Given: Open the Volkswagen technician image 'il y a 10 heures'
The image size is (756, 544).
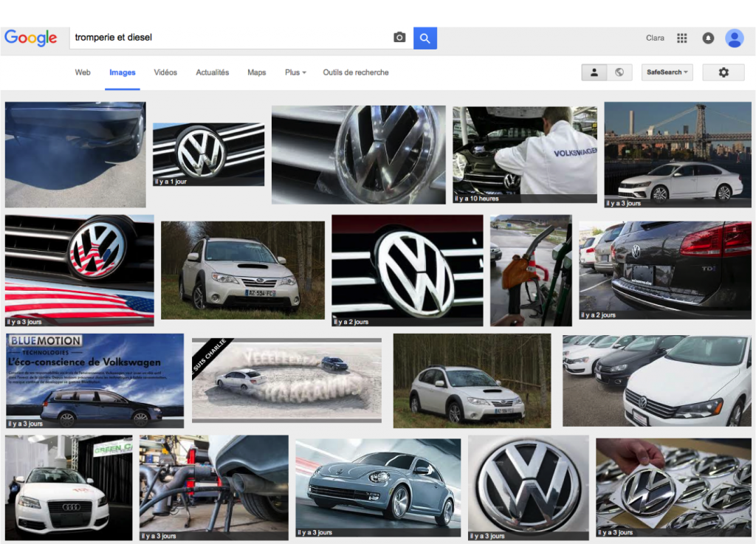Looking at the screenshot, I should click(525, 154).
